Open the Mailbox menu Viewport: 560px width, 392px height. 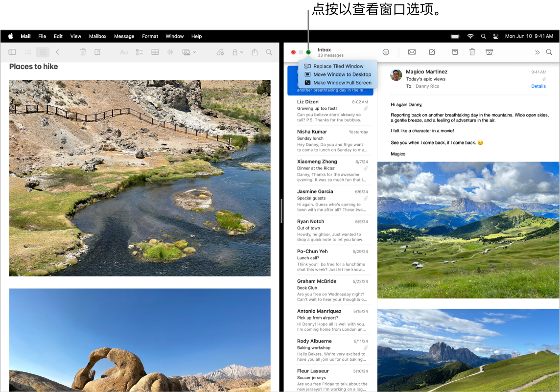tap(97, 36)
